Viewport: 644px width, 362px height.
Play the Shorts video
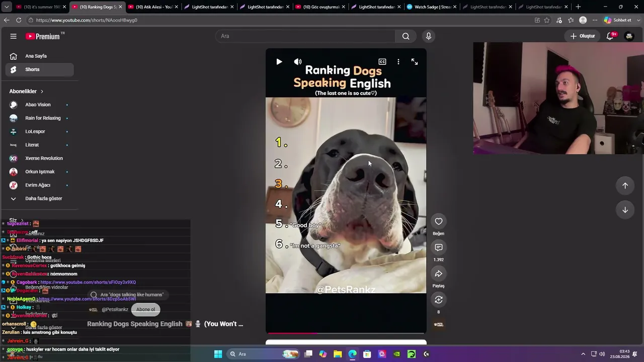click(279, 62)
